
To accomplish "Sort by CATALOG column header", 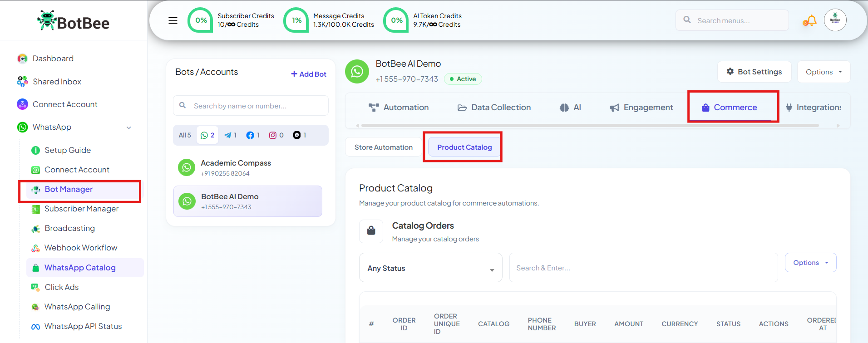I will (493, 324).
